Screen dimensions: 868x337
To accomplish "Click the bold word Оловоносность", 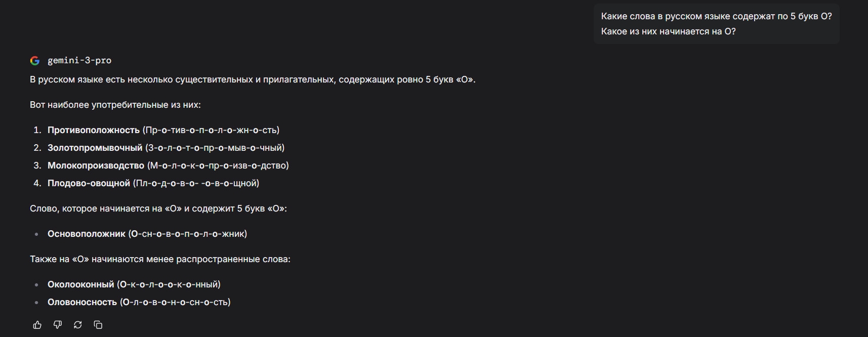I will coord(82,302).
